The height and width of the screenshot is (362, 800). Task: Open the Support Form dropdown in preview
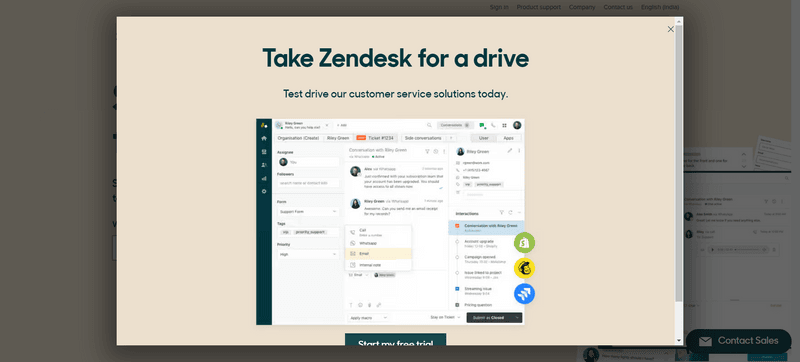308,211
